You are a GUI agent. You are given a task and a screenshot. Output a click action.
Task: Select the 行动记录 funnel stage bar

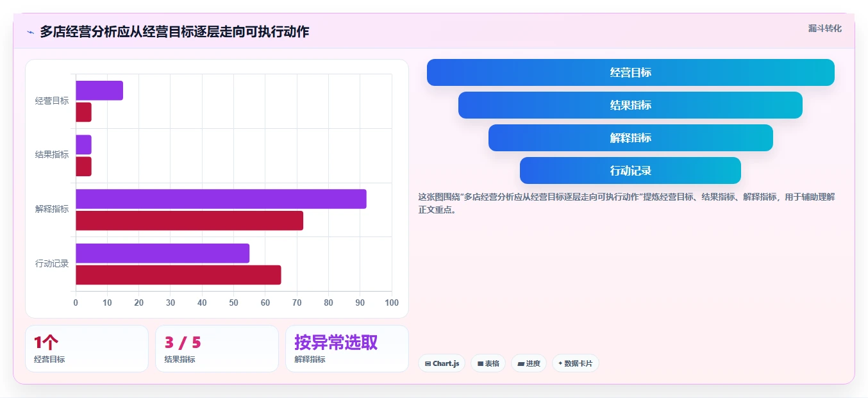tap(630, 170)
